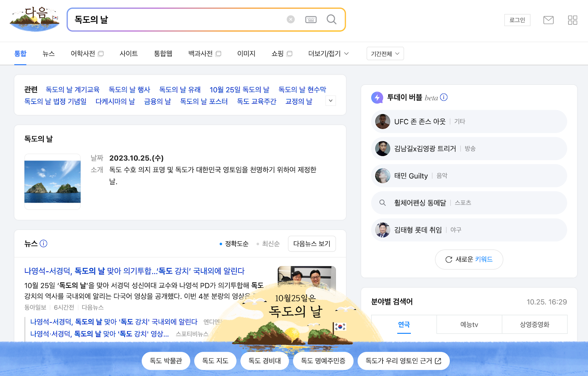This screenshot has height=376, width=588.
Task: Open the on-screen keyboard icon
Action: click(x=311, y=19)
